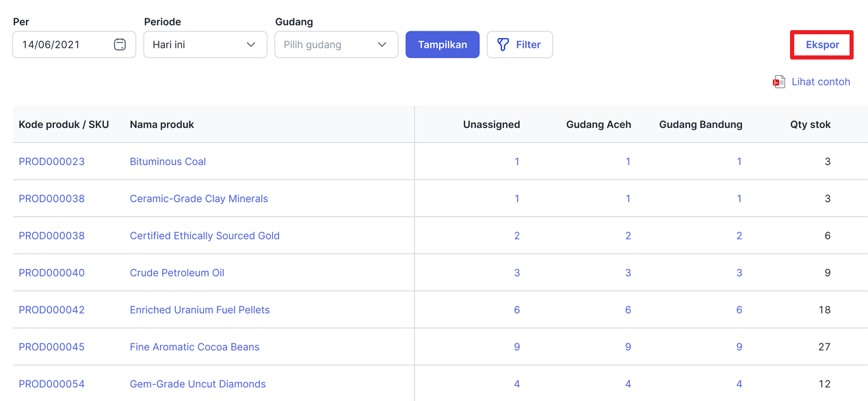Viewport: 868px width, 401px height.
Task: Click the Gudang Bandung value for Crude Petroleum Oil
Action: pyautogui.click(x=739, y=272)
